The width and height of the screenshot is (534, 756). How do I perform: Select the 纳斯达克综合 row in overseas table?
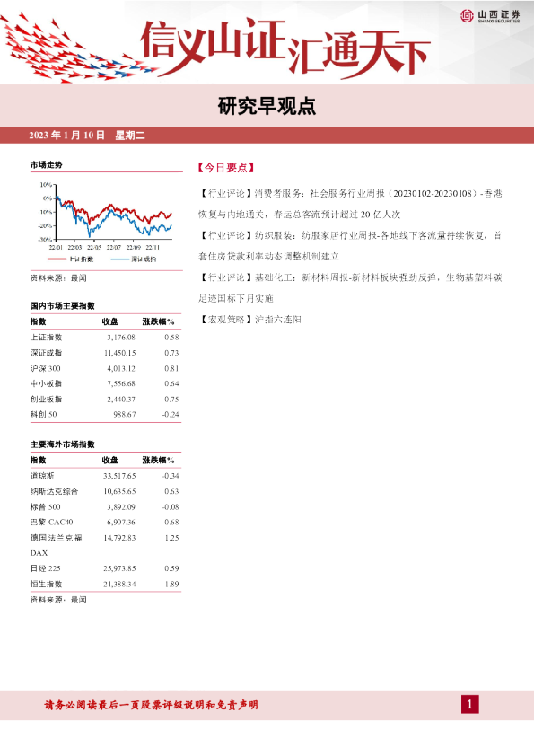[x=105, y=491]
